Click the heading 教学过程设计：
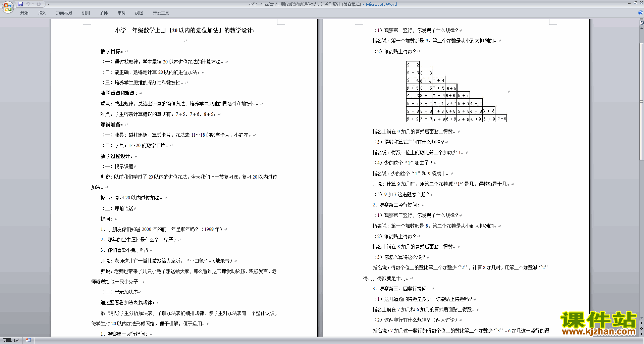Viewport: 644px width, 344px height. 117,156
